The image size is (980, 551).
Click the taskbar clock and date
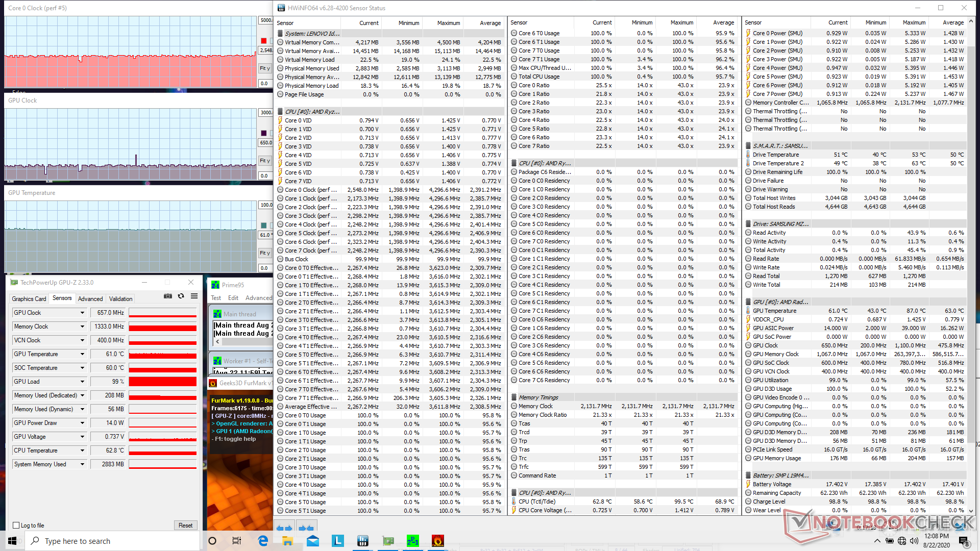click(937, 541)
